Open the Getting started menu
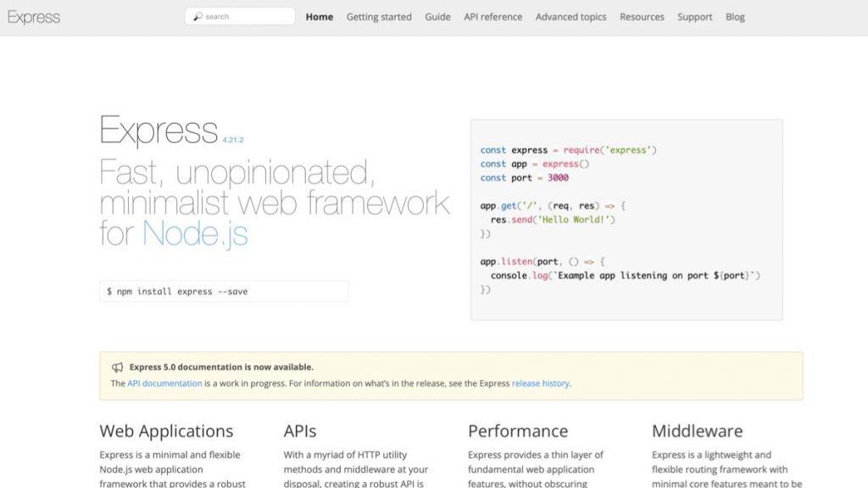The image size is (868, 488). (x=379, y=17)
